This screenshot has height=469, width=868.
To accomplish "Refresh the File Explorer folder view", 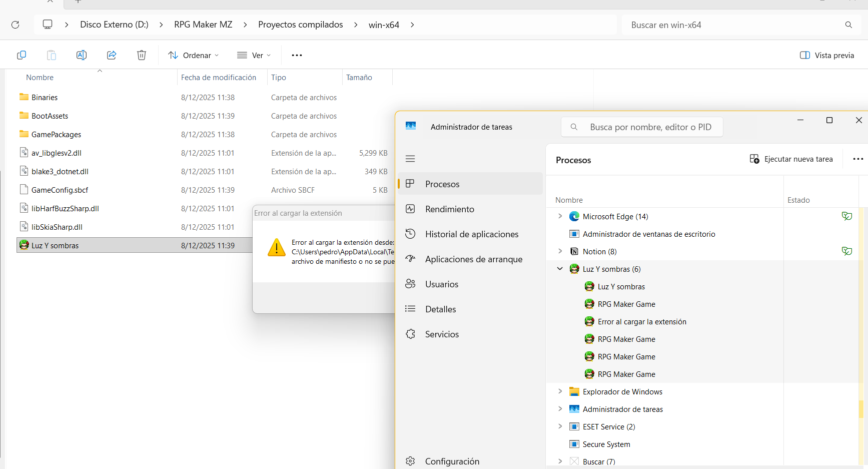I will 16,25.
